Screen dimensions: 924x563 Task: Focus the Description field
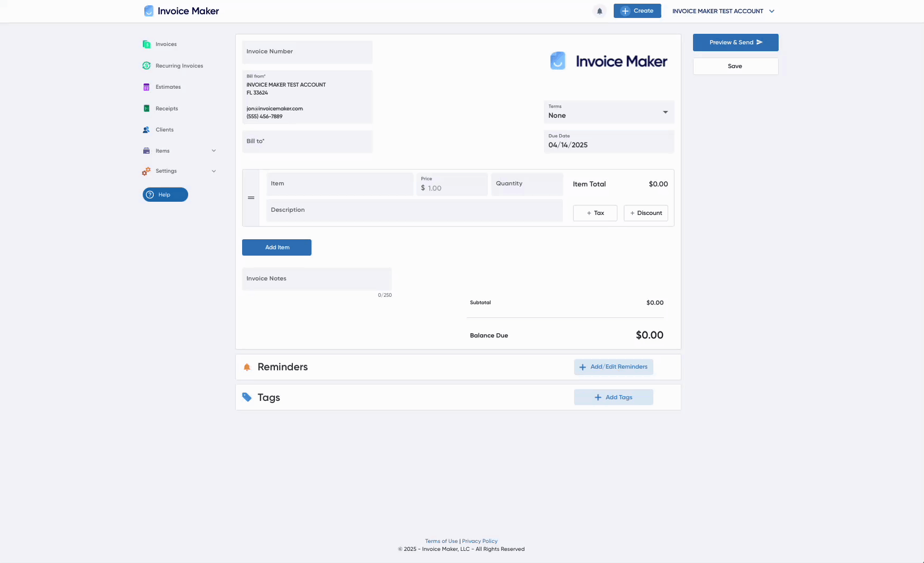point(414,210)
